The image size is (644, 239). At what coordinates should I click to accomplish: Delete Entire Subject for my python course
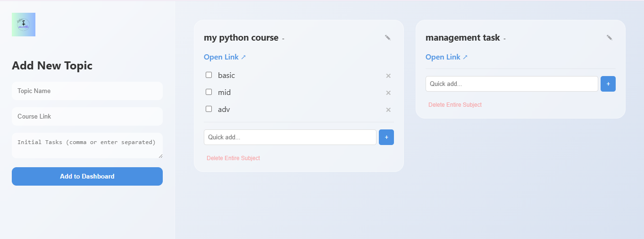point(233,158)
